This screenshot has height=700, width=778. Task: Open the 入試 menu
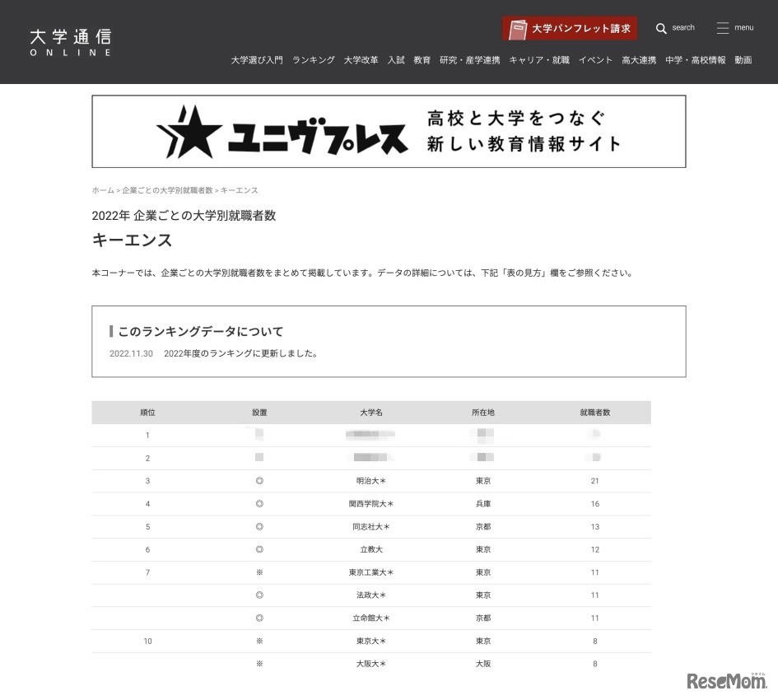coord(395,60)
